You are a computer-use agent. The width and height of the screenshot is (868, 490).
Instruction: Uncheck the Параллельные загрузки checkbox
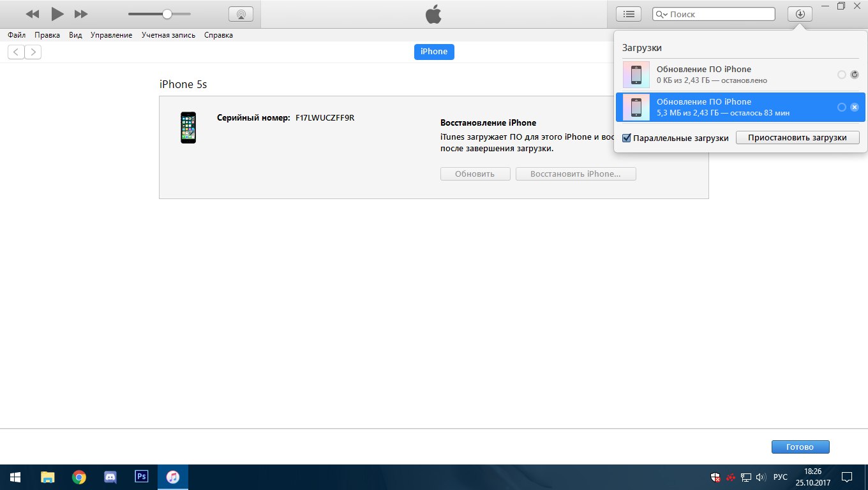627,138
